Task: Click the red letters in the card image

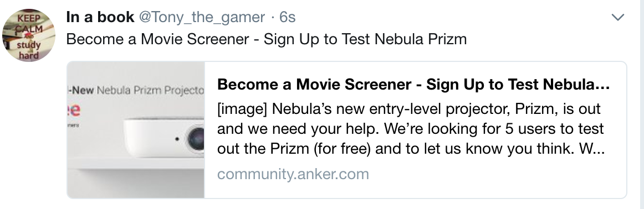Action: (x=75, y=110)
